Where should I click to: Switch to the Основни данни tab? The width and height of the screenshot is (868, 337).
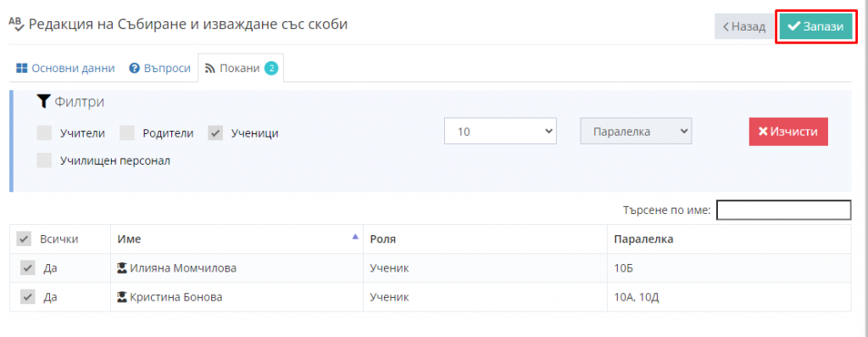tap(65, 68)
